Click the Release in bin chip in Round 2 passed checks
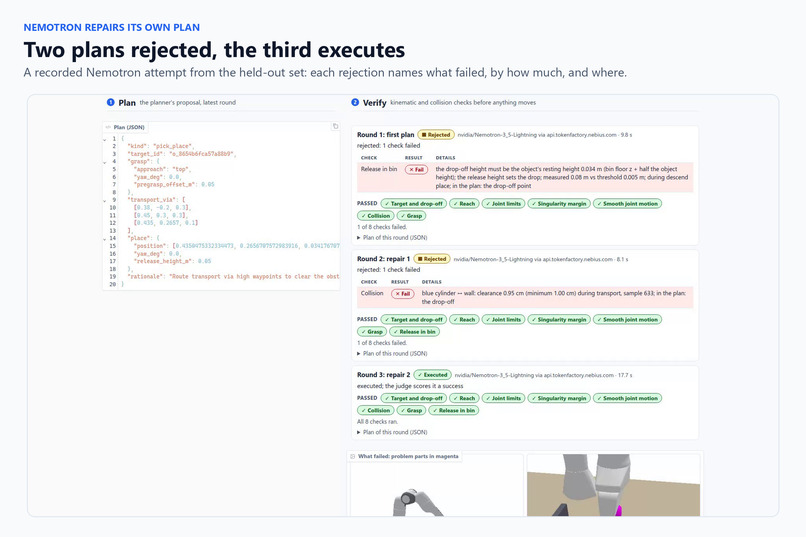This screenshot has height=537, width=806. pyautogui.click(x=414, y=332)
